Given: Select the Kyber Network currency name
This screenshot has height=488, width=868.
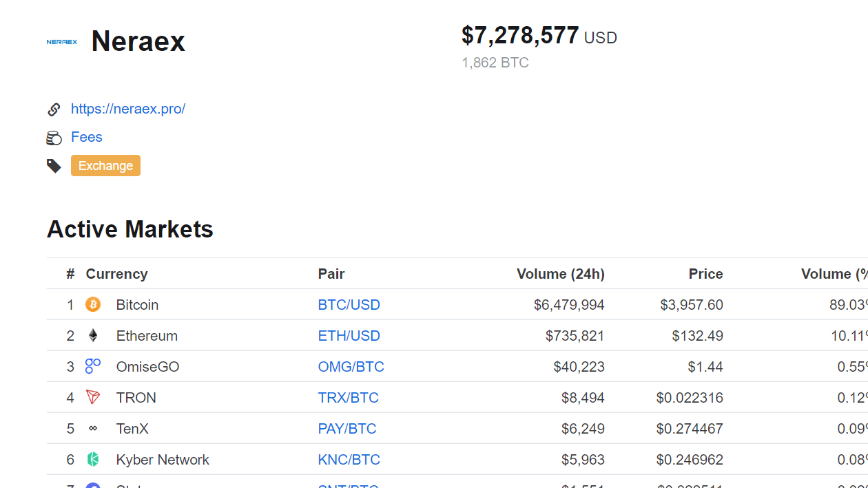Looking at the screenshot, I should (x=163, y=459).
